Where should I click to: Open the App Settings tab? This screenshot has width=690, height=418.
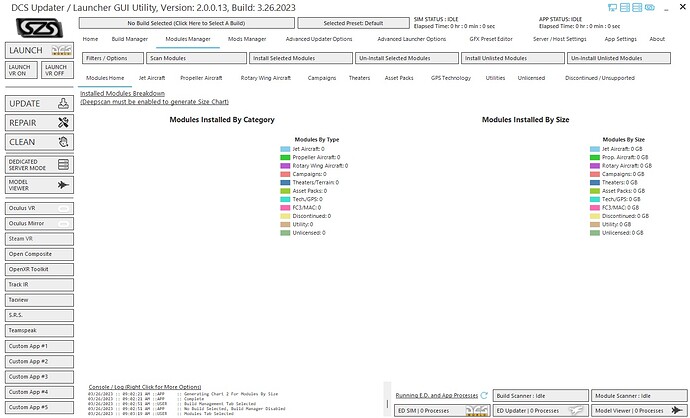click(x=620, y=39)
